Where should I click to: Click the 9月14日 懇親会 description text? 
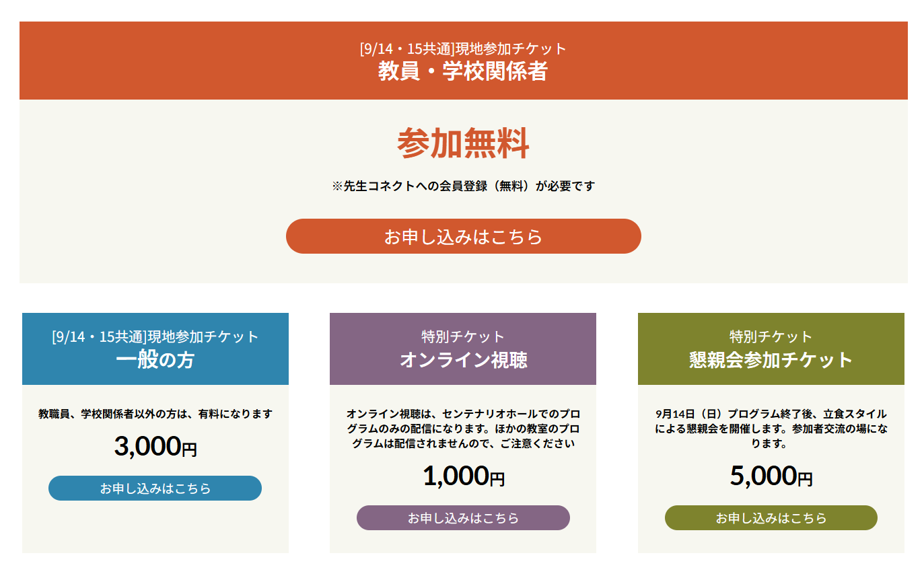tap(771, 429)
